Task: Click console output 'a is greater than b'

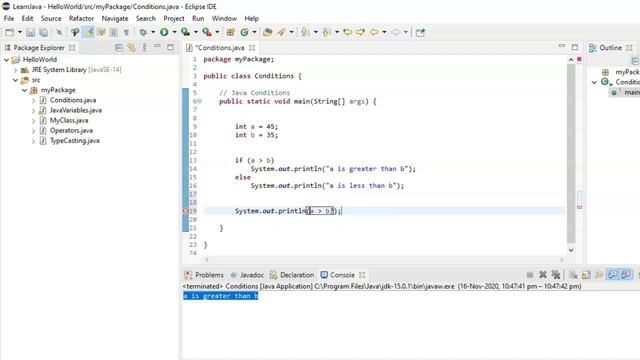Action: (x=220, y=296)
